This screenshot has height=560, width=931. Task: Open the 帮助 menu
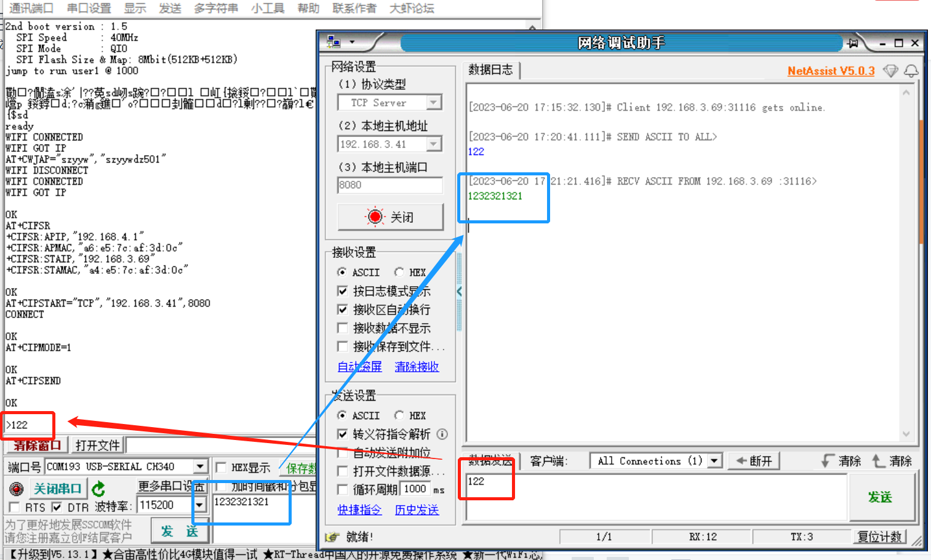click(308, 8)
